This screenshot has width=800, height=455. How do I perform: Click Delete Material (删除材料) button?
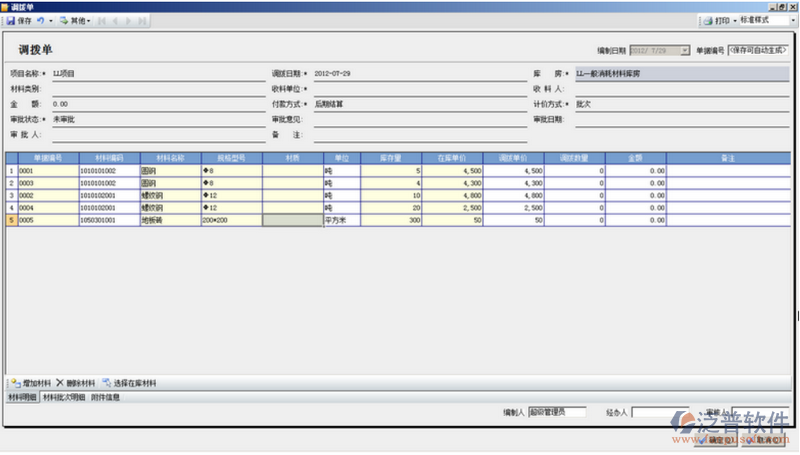pyautogui.click(x=76, y=383)
